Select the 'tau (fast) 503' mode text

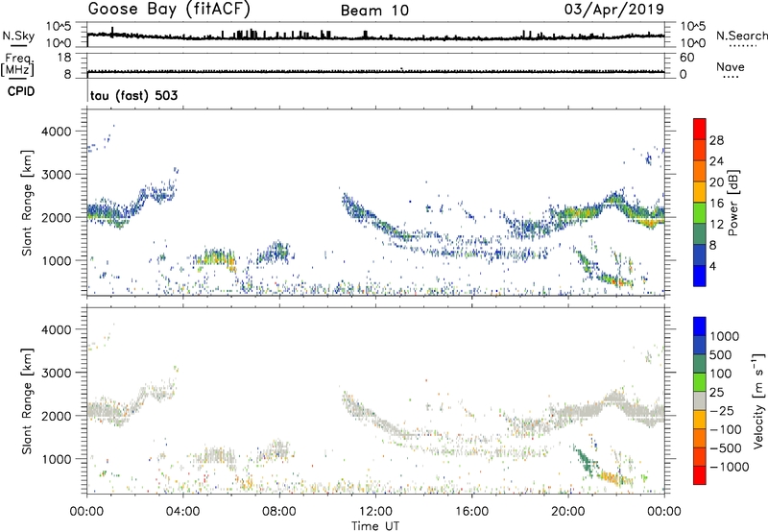pyautogui.click(x=133, y=95)
